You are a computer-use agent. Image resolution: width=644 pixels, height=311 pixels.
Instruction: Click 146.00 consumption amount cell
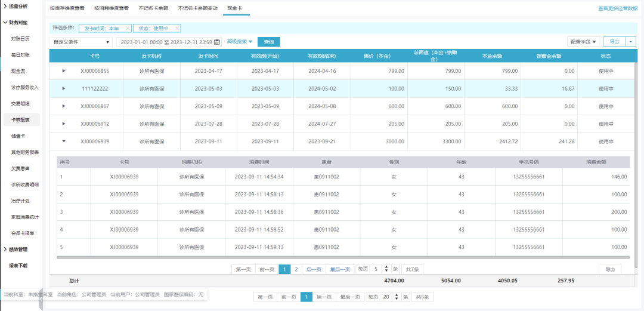tap(596, 177)
